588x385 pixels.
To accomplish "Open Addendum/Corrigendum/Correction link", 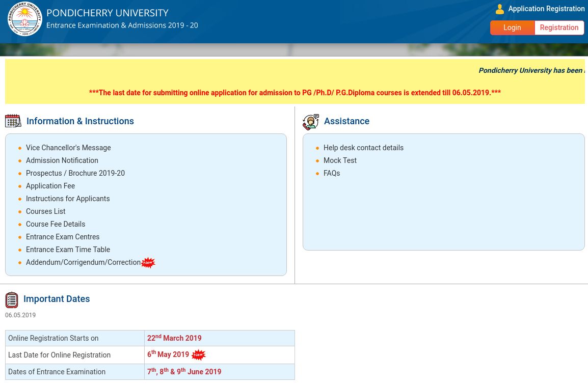I will click(83, 262).
